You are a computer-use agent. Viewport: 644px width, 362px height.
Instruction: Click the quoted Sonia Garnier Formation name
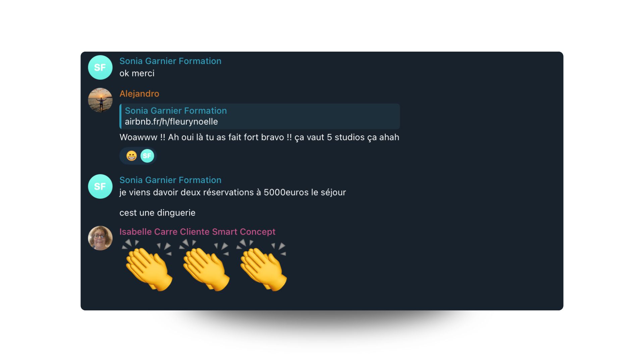coord(176,111)
